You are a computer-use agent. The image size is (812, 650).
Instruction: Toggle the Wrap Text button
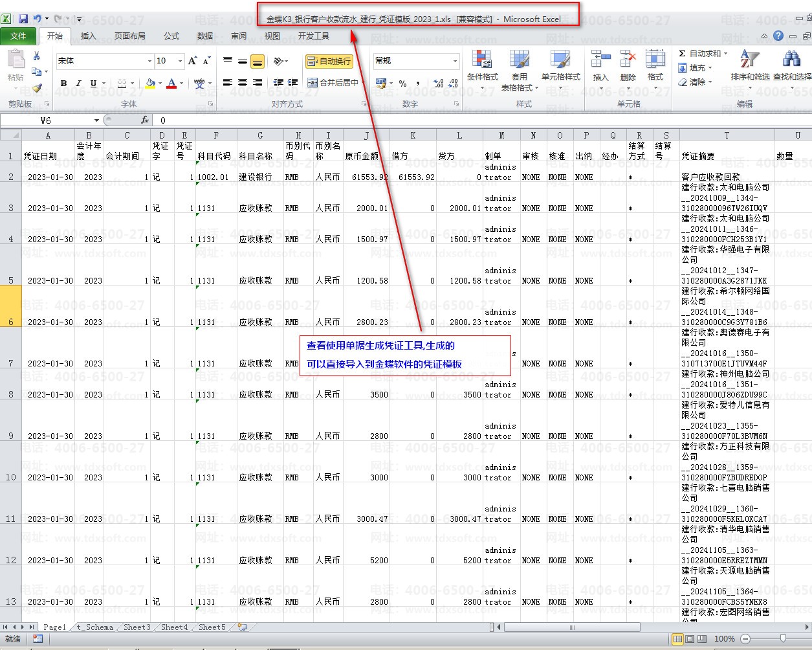click(x=329, y=62)
